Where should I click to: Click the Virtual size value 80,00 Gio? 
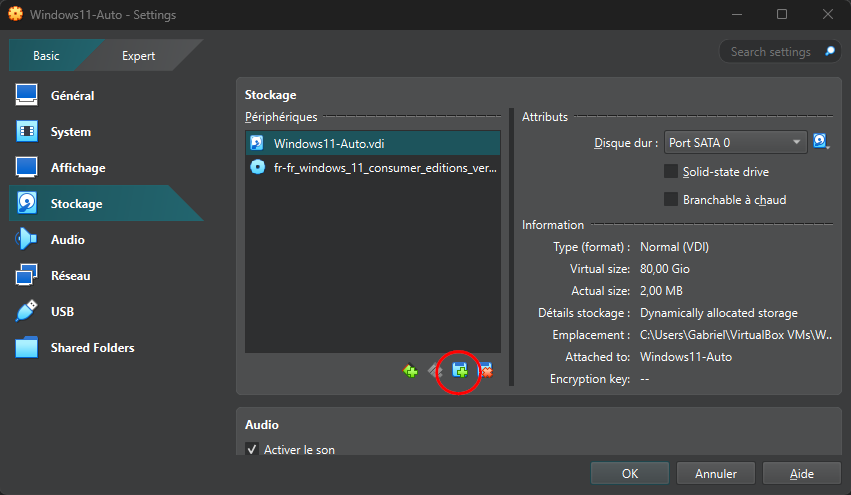click(x=665, y=269)
